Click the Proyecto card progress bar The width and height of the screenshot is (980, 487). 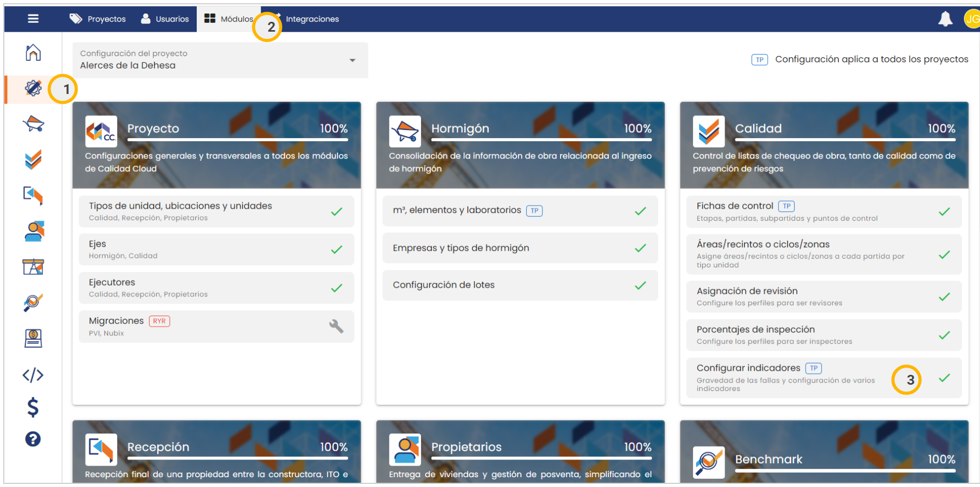237,140
